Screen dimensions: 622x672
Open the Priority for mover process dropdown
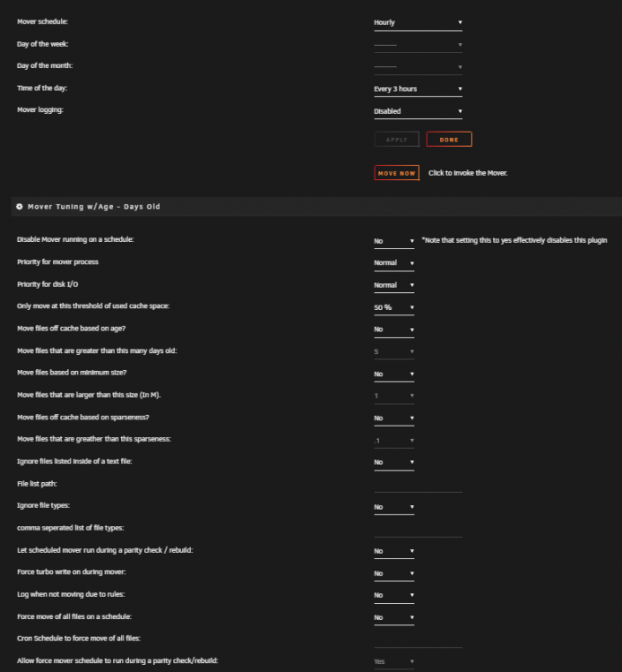coord(394,263)
